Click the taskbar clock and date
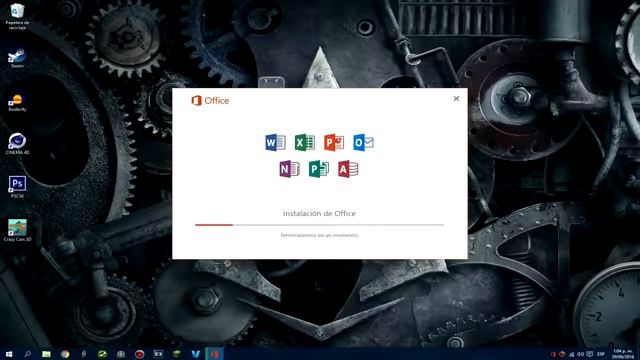This screenshot has height=360, width=640. pos(623,354)
